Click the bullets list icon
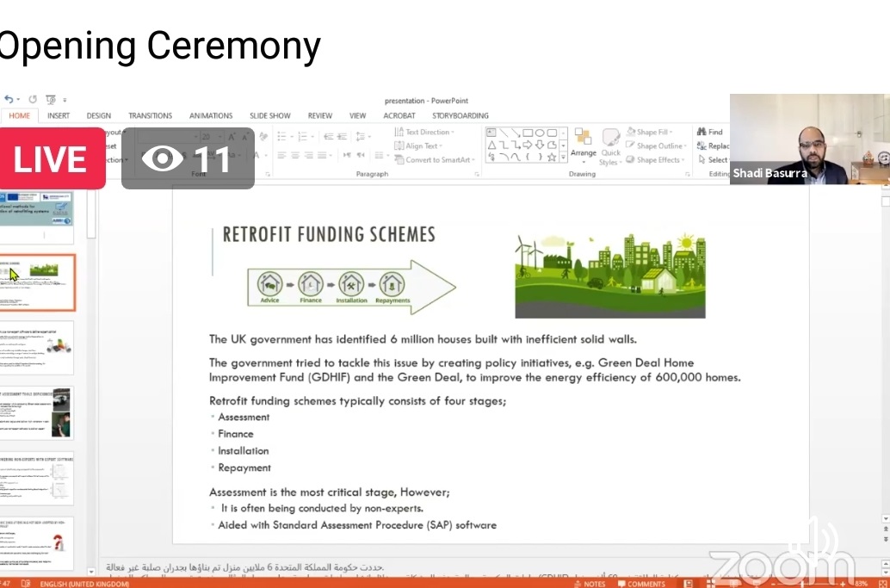 (x=281, y=136)
